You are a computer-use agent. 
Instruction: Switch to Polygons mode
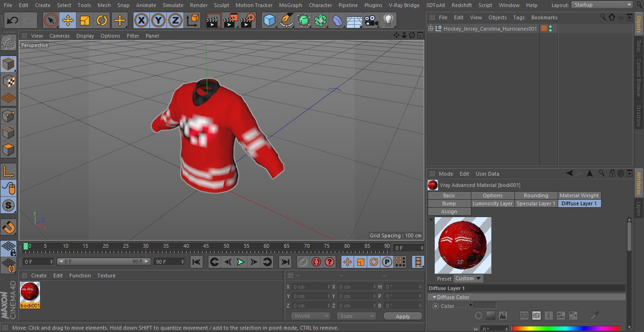pos(8,150)
